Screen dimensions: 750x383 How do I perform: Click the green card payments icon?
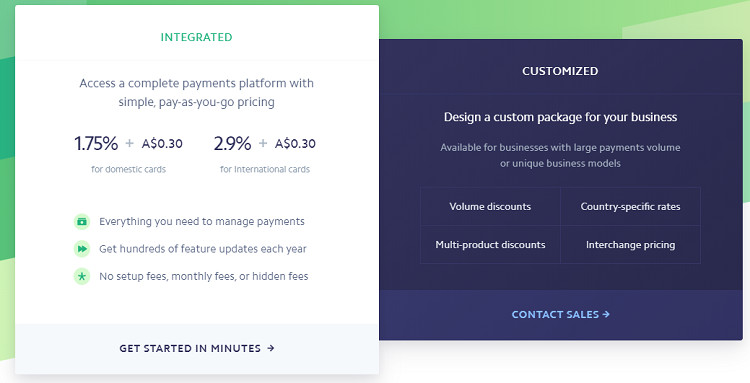click(82, 221)
